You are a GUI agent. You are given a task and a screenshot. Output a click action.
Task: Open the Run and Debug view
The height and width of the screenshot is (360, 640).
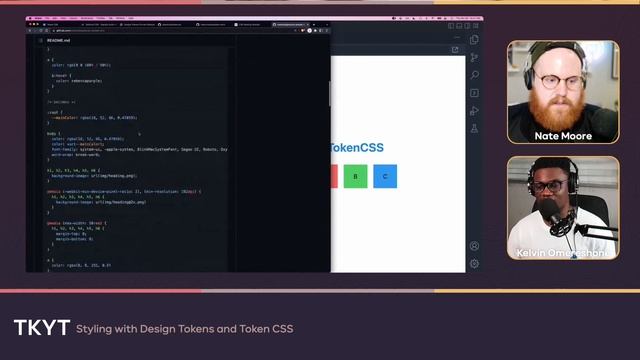point(474,111)
